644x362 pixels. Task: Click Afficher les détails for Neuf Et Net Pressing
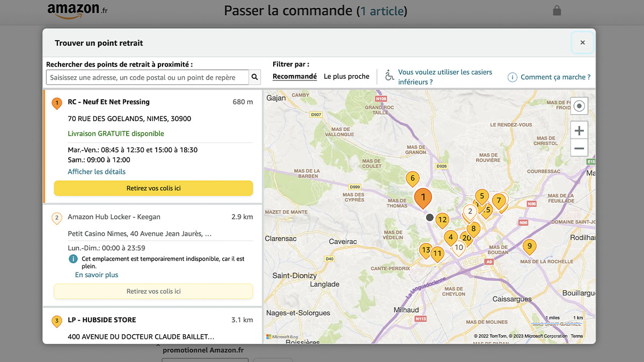[97, 172]
